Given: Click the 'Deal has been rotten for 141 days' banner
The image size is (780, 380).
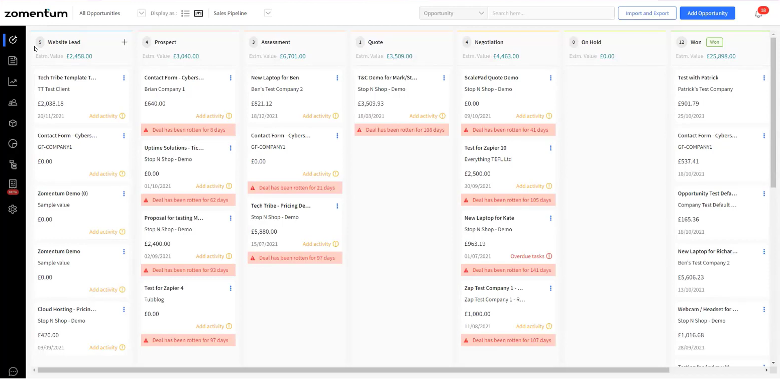Looking at the screenshot, I should tap(508, 270).
